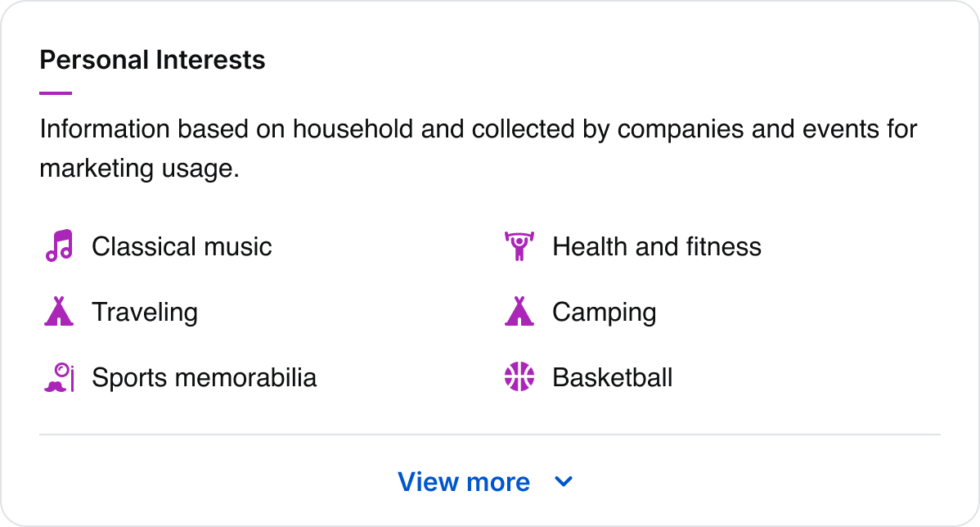Click the gray divider above View more
980x527 pixels.
[489, 435]
